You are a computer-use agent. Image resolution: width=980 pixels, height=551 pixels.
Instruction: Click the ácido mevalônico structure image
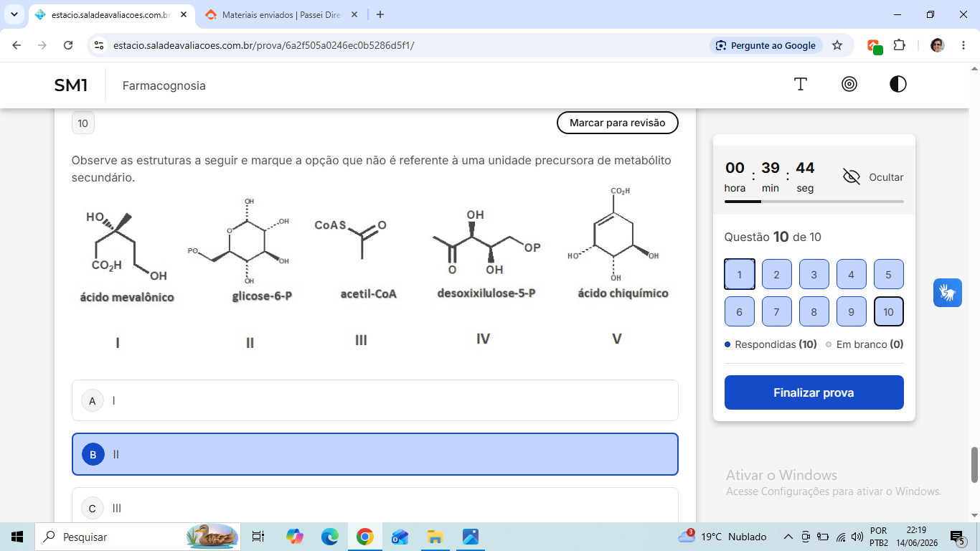point(126,248)
